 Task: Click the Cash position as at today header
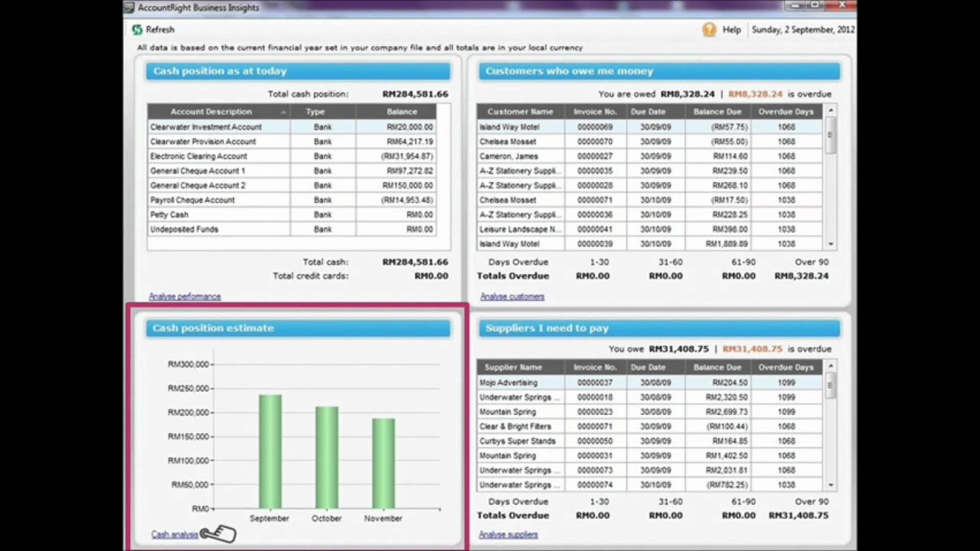pyautogui.click(x=299, y=71)
